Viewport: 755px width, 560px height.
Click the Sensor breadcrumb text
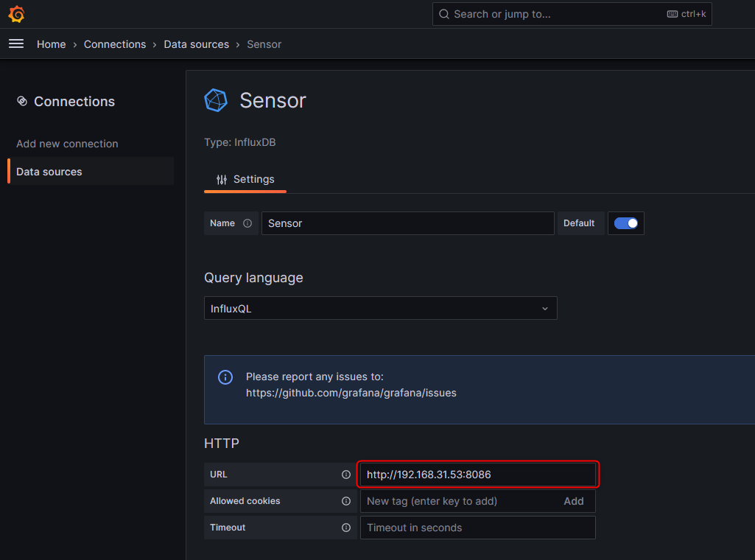[264, 44]
